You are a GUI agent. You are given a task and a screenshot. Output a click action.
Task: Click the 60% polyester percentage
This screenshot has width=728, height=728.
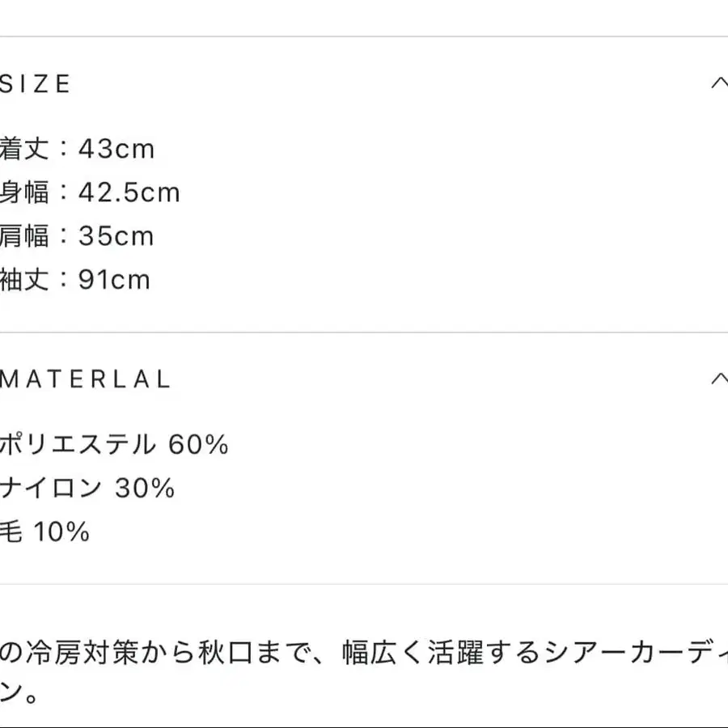coord(199,444)
